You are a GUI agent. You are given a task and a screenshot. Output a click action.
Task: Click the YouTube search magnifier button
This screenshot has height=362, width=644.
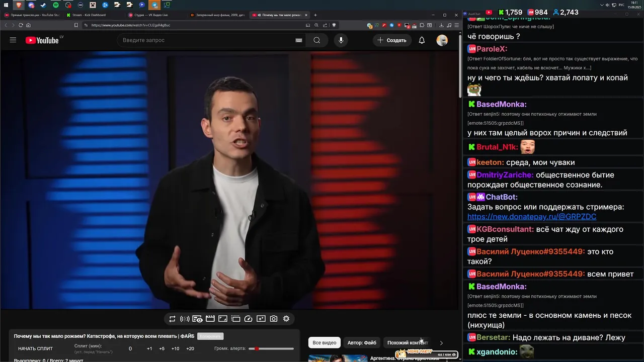pos(316,40)
